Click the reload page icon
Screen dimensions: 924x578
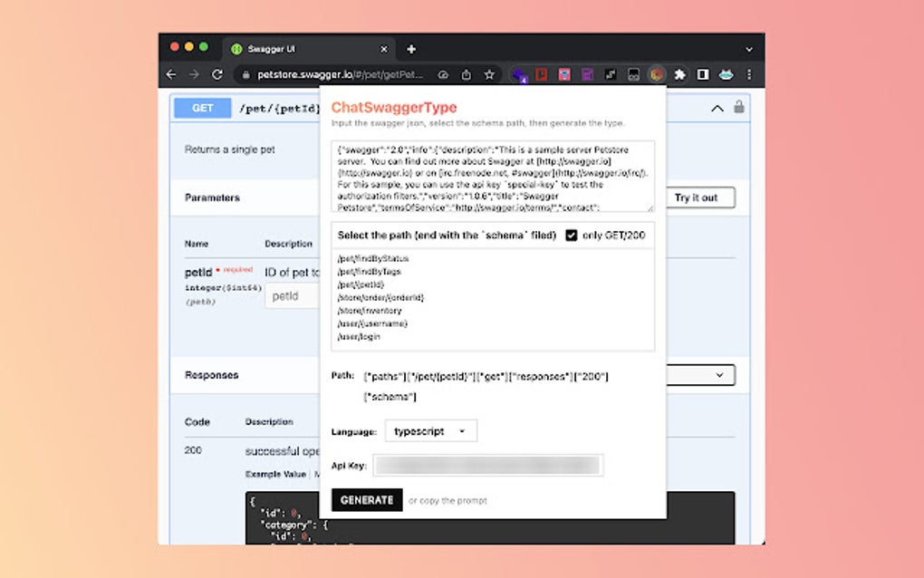(217, 75)
